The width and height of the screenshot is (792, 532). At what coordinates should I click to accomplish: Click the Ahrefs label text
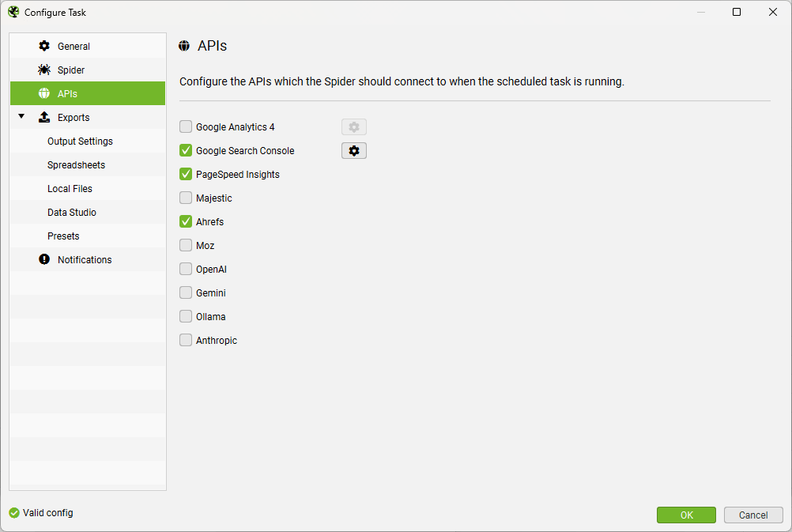[x=209, y=222]
